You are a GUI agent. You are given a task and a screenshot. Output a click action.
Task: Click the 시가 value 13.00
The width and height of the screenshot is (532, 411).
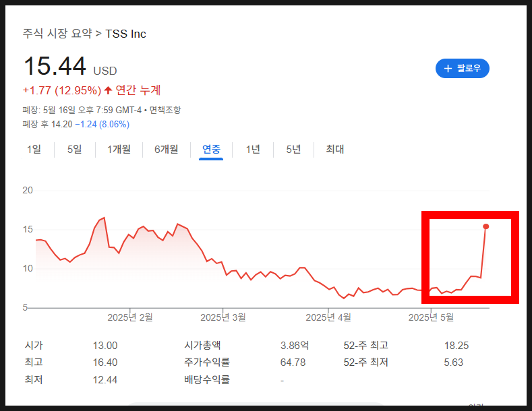[x=105, y=346]
